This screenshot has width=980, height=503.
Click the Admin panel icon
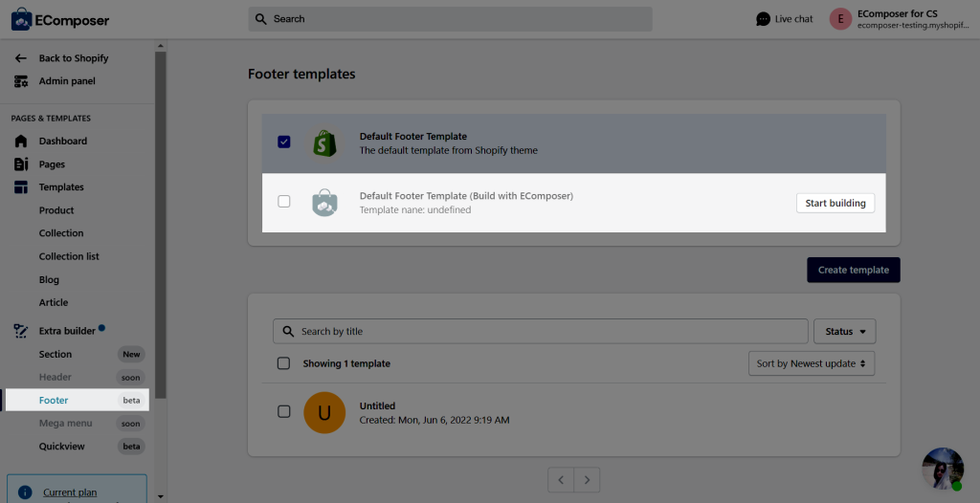(x=21, y=81)
